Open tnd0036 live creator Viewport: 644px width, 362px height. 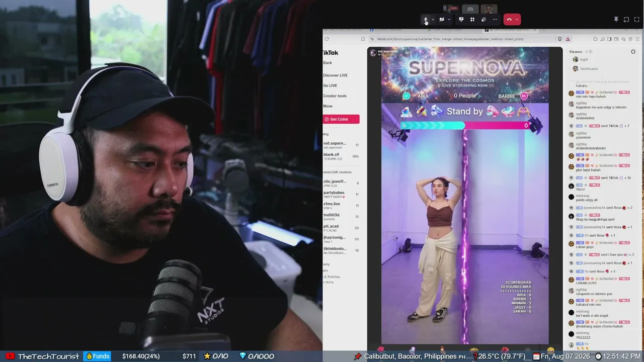(341, 217)
